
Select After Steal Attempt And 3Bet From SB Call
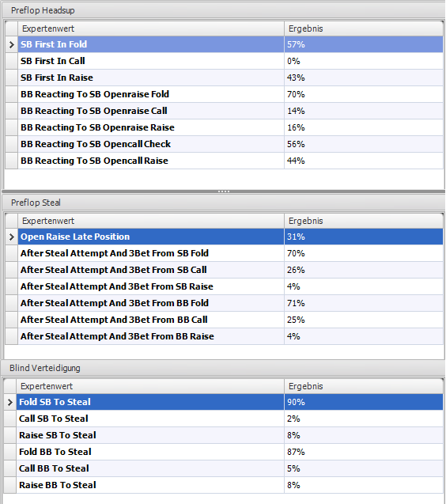(x=230, y=270)
